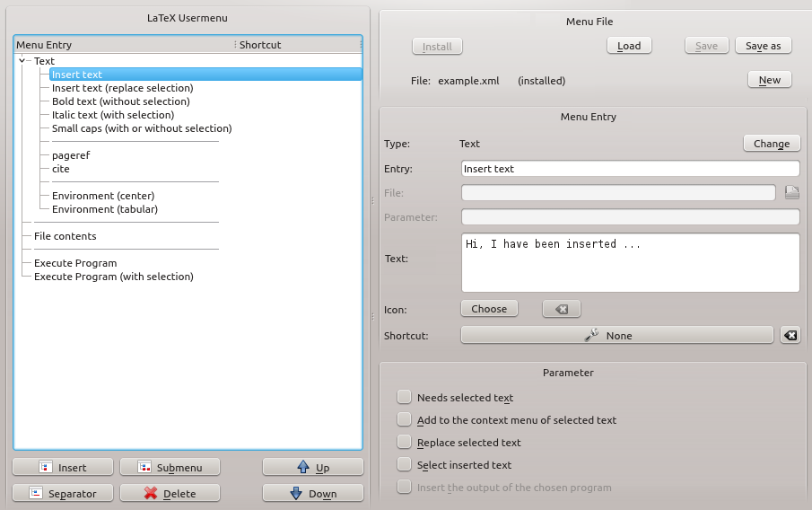Select 'Italic text (with selection)' entry
Screen dimensions: 812x510
click(113, 115)
